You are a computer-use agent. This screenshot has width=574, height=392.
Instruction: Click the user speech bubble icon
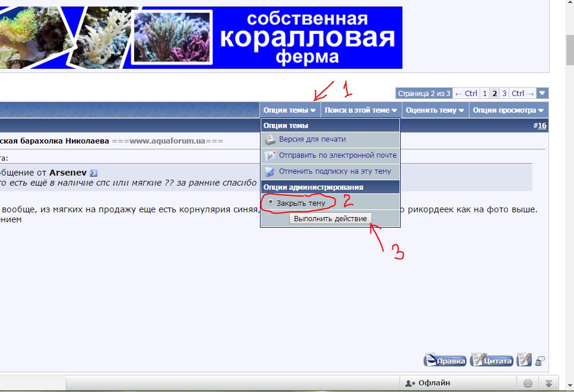[540, 360]
